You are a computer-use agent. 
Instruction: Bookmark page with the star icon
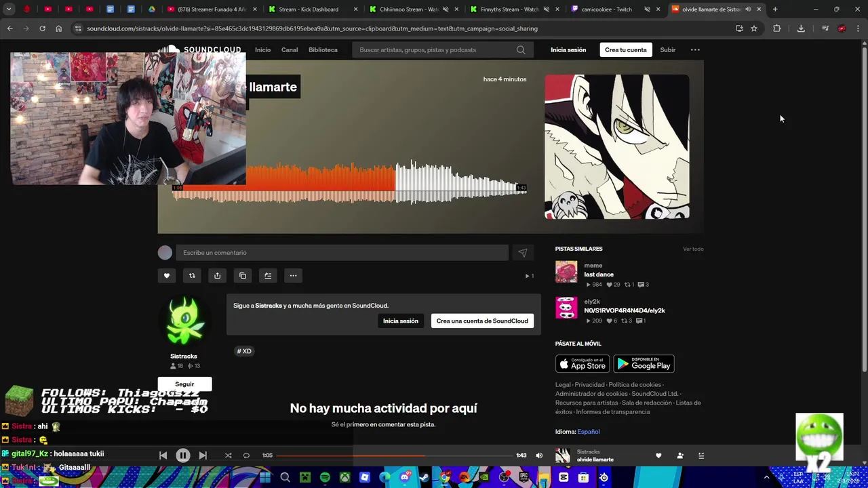(x=754, y=28)
